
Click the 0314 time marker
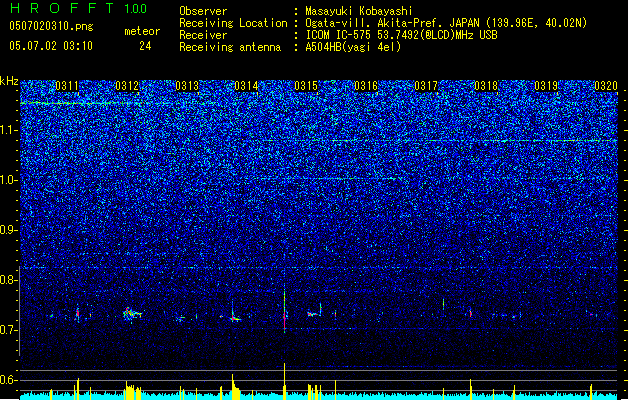click(246, 86)
